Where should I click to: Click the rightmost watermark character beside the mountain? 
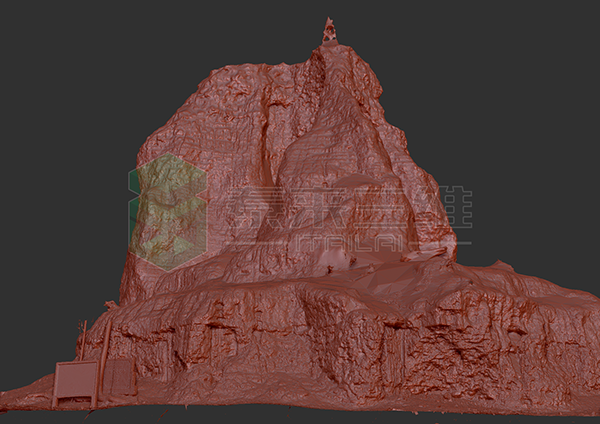(x=455, y=212)
